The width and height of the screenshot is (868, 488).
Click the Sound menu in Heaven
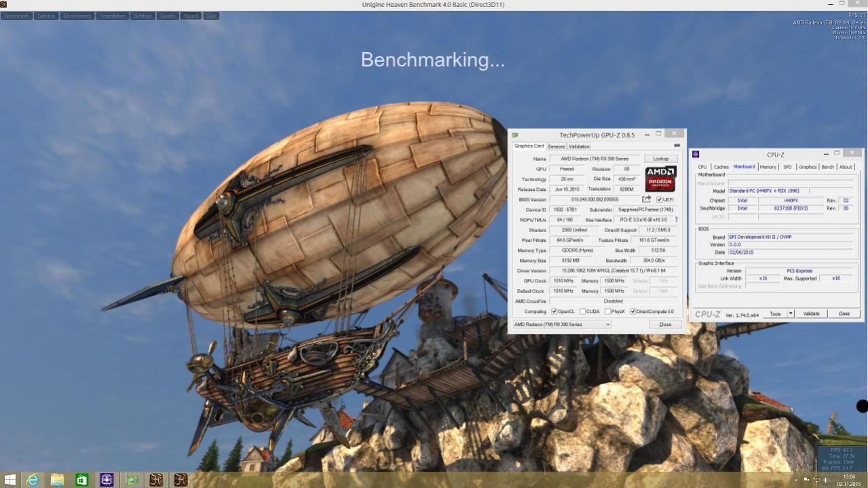pyautogui.click(x=191, y=16)
